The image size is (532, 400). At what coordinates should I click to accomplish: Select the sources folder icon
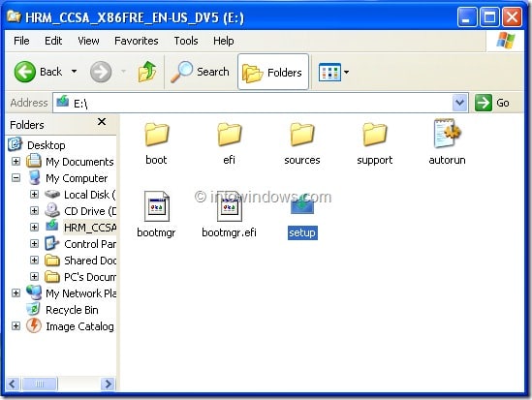point(302,135)
